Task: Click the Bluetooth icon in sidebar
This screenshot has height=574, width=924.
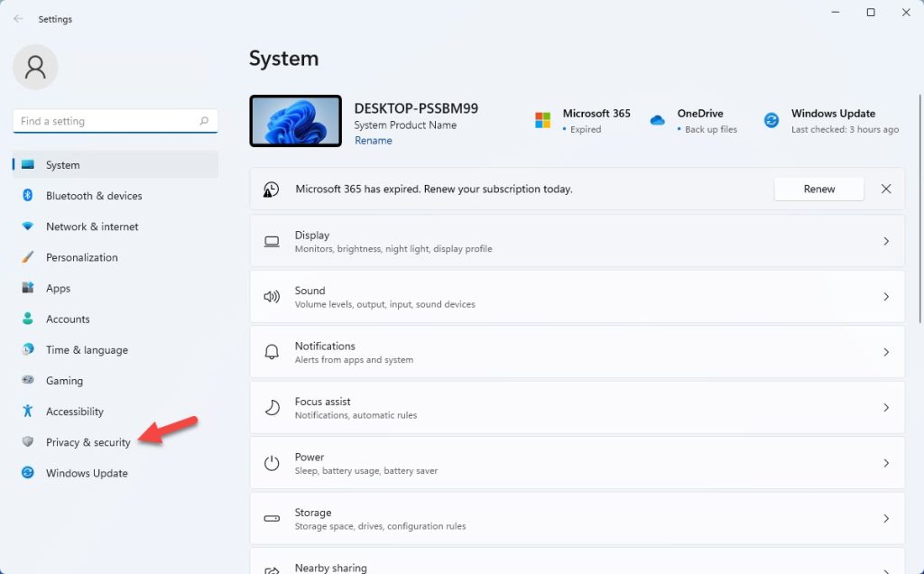Action: 28,195
